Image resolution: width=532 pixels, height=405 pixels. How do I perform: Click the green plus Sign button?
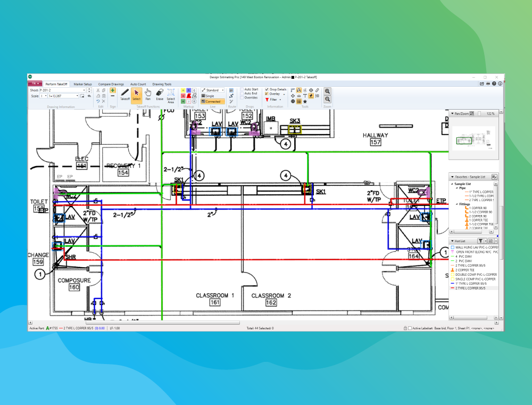[113, 90]
